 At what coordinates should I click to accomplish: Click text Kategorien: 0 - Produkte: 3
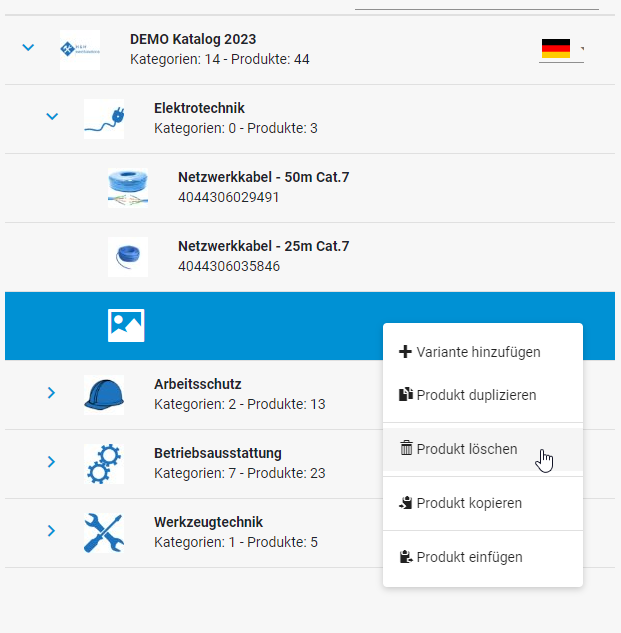tap(236, 128)
